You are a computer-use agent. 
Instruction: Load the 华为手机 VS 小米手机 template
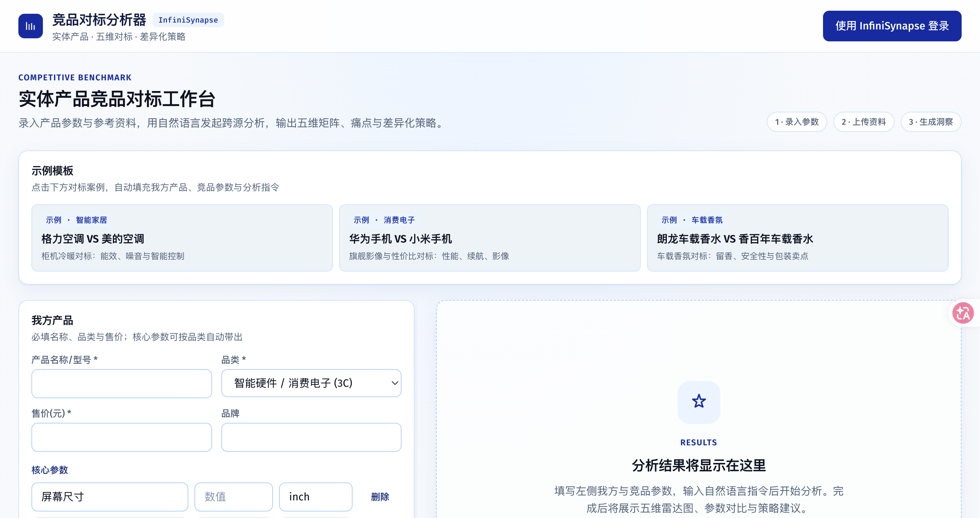tap(490, 238)
